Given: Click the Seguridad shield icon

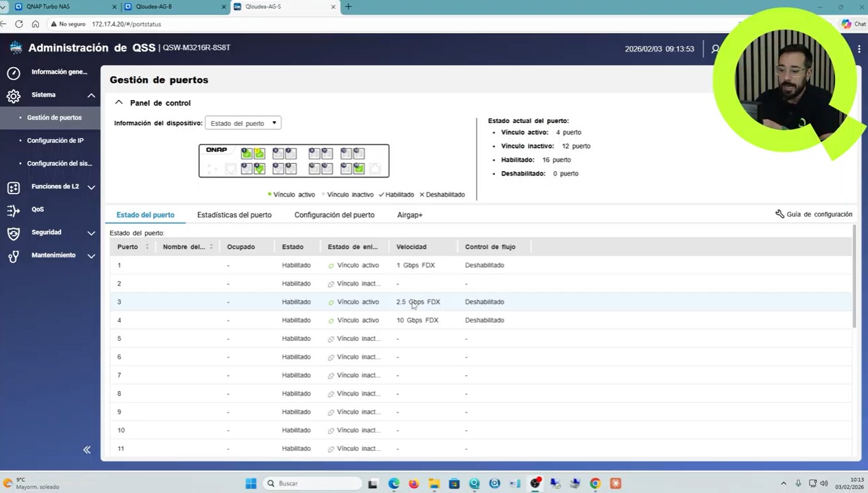Looking at the screenshot, I should [13, 234].
